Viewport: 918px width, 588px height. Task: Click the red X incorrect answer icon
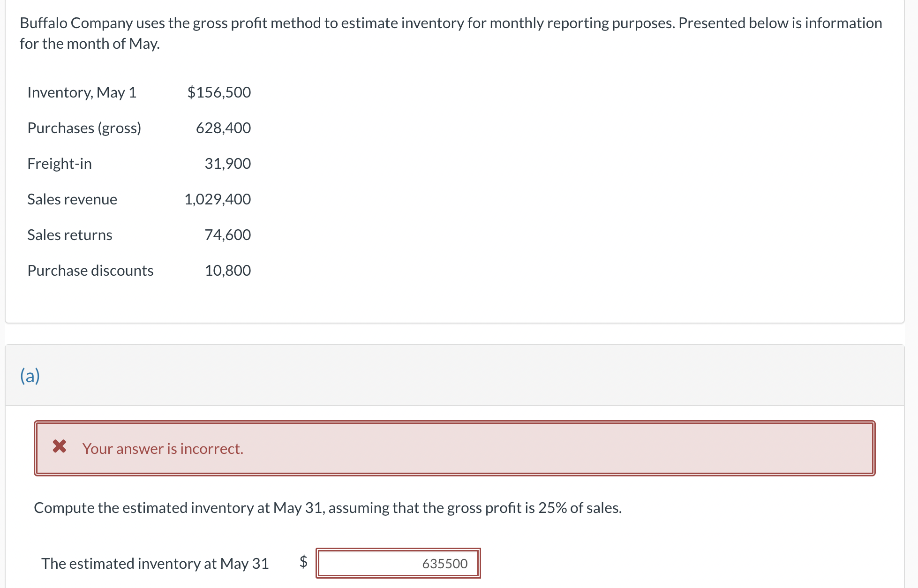tap(60, 448)
